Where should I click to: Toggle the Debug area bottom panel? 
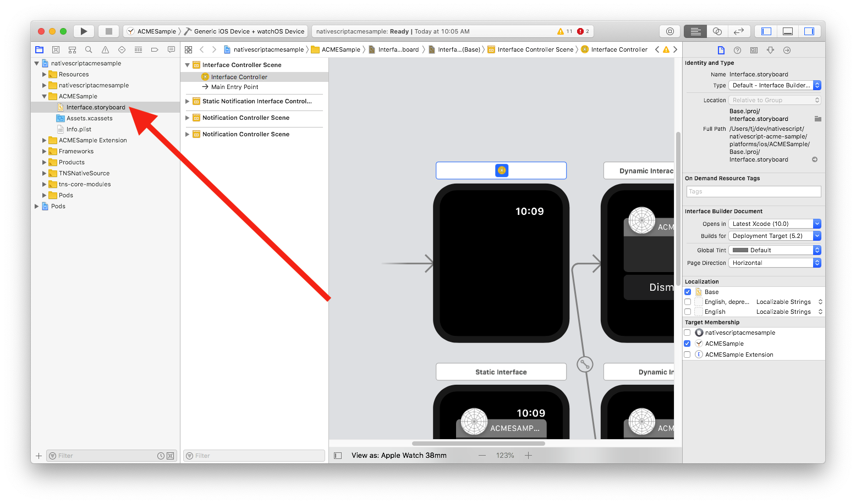pos(787,31)
